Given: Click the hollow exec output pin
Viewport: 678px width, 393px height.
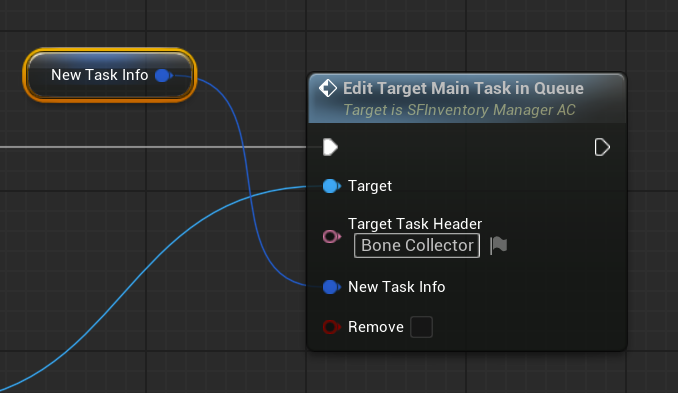Looking at the screenshot, I should pyautogui.click(x=602, y=147).
